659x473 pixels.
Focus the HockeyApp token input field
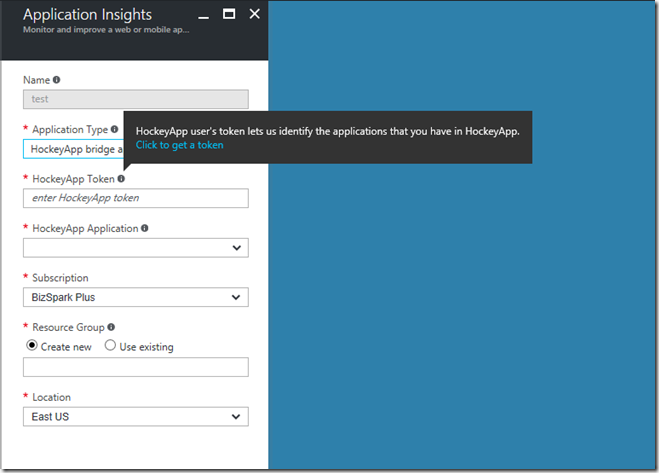tap(136, 198)
